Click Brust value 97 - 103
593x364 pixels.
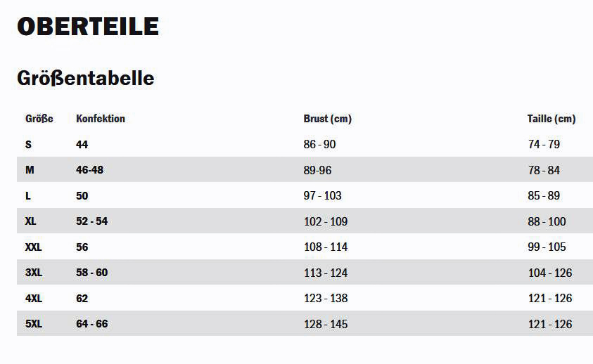pyautogui.click(x=323, y=196)
